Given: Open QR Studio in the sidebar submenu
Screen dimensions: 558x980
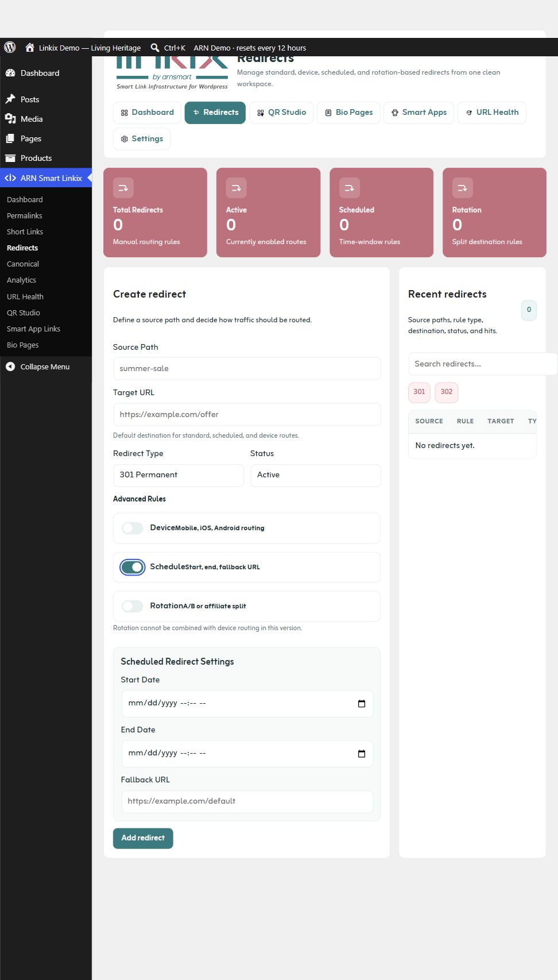Looking at the screenshot, I should click(24, 312).
